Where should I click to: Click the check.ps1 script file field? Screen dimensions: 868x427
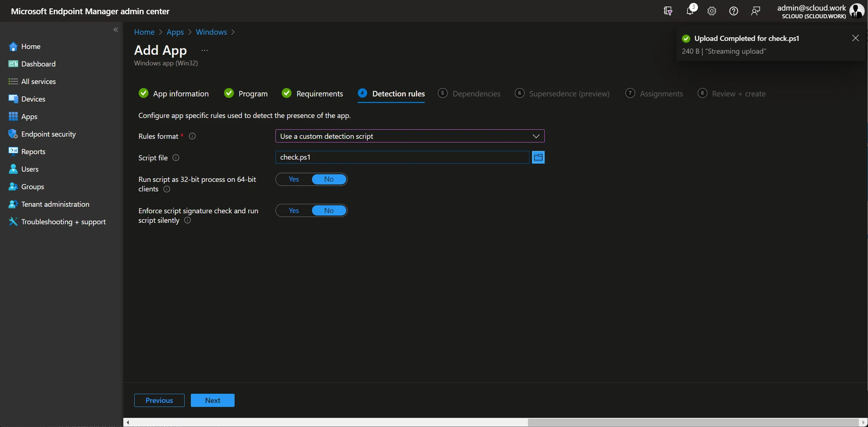pos(402,157)
